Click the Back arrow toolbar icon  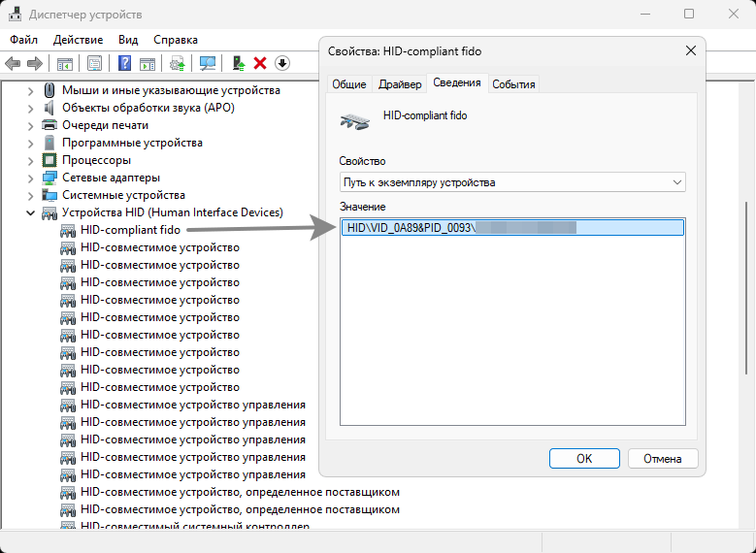click(13, 63)
